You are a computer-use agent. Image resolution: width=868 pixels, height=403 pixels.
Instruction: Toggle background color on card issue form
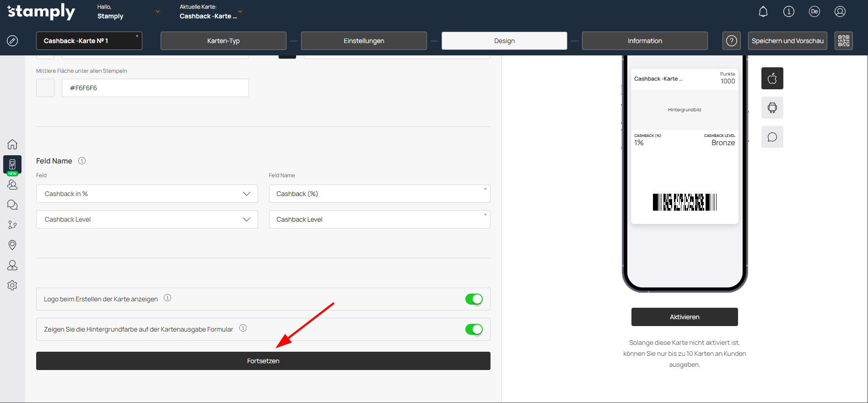[x=474, y=329]
